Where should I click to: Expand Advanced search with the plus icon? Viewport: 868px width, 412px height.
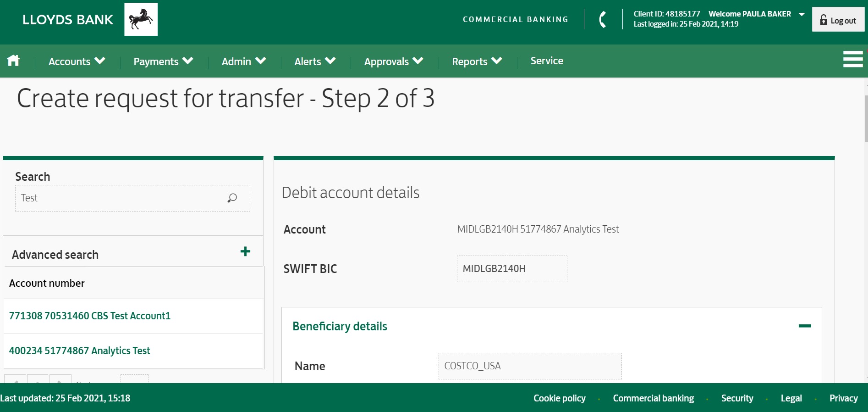coord(245,251)
